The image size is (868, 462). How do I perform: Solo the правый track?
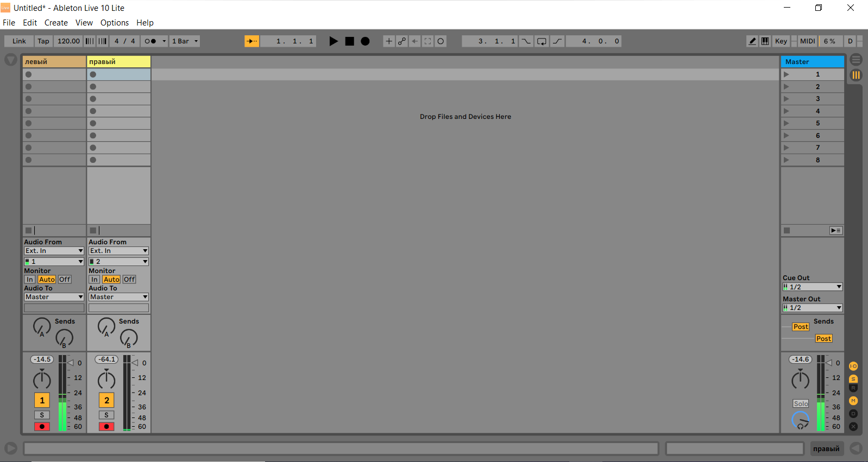click(x=106, y=415)
